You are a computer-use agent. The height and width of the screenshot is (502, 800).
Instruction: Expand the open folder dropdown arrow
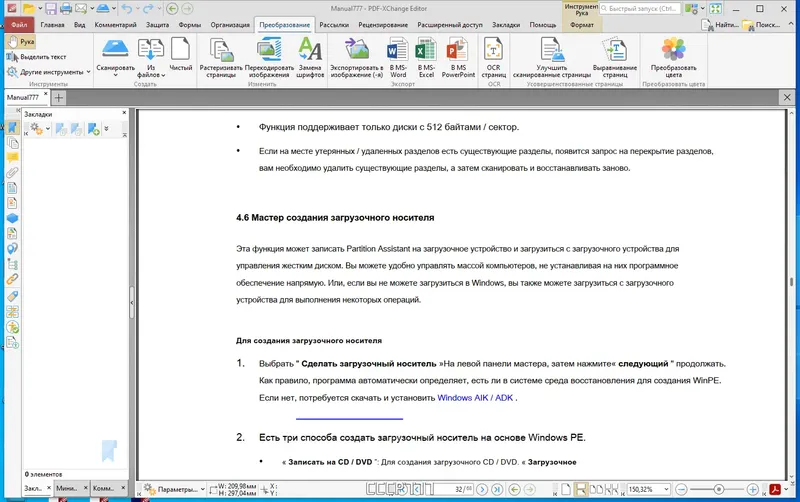(40, 8)
